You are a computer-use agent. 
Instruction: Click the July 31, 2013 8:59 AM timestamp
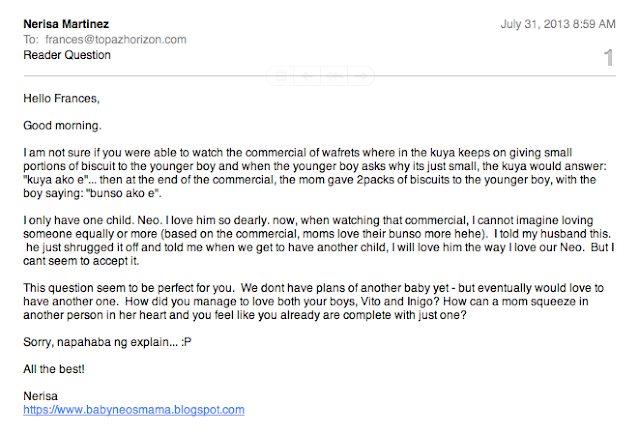558,24
